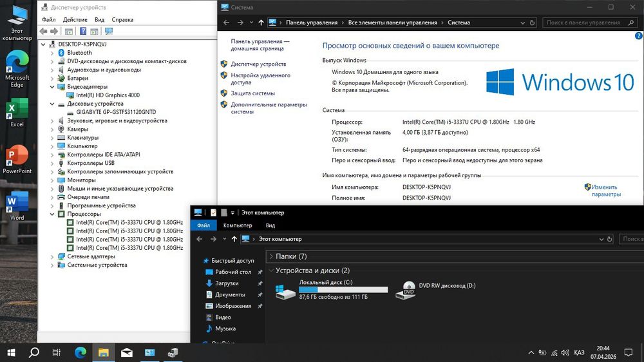Select Загрузки in explorer quick access

pyautogui.click(x=227, y=283)
